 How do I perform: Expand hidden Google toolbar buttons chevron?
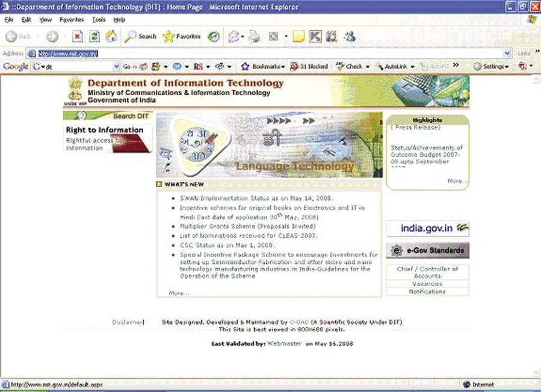click(x=456, y=65)
